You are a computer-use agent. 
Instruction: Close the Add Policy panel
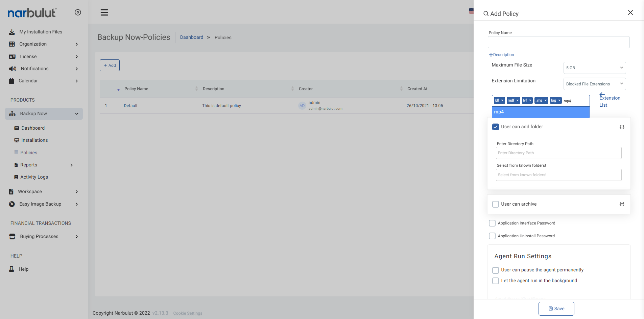[630, 13]
